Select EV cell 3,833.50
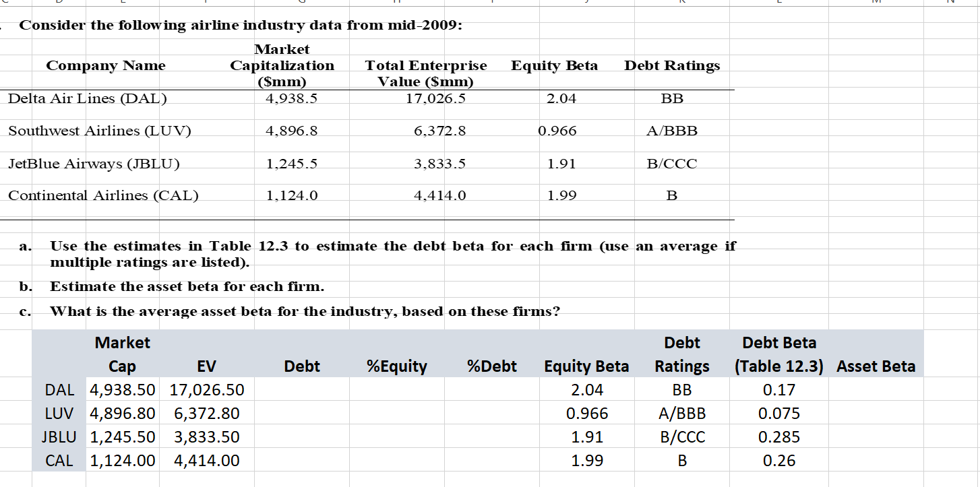Image resolution: width=980 pixels, height=487 pixels. tap(207, 437)
